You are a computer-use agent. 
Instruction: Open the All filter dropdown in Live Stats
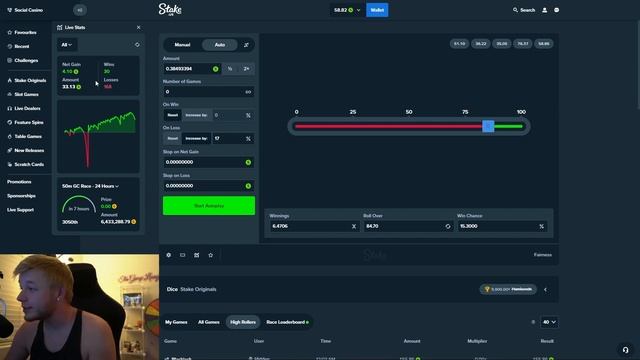click(67, 44)
